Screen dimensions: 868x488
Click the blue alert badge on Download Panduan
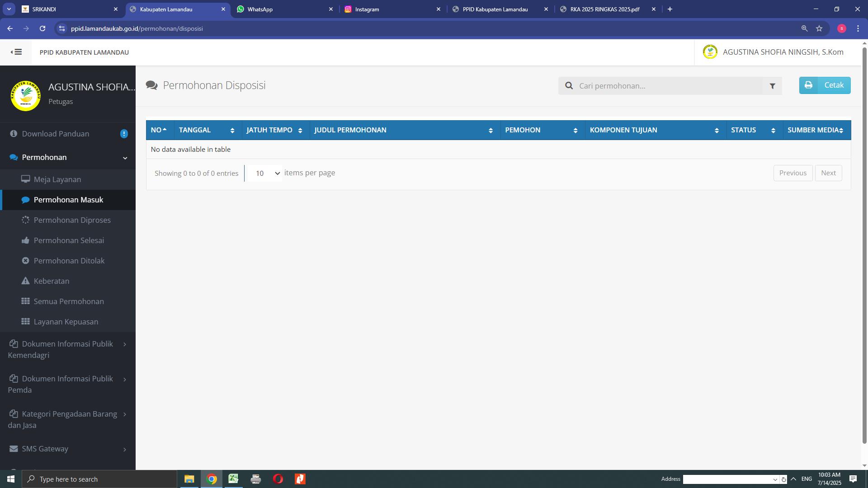124,134
